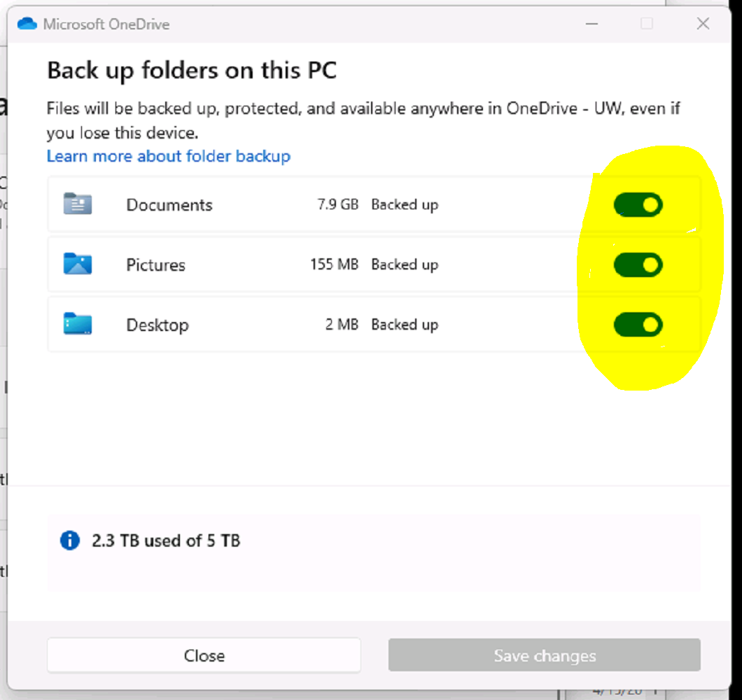Click the Documents folder icon
Image resolution: width=742 pixels, height=700 pixels.
tap(78, 204)
